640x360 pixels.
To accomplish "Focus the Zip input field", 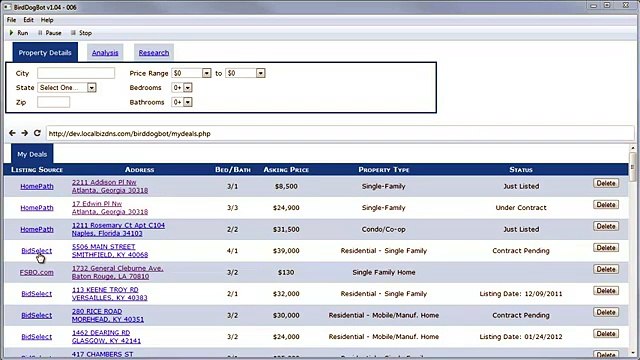I will (53, 102).
